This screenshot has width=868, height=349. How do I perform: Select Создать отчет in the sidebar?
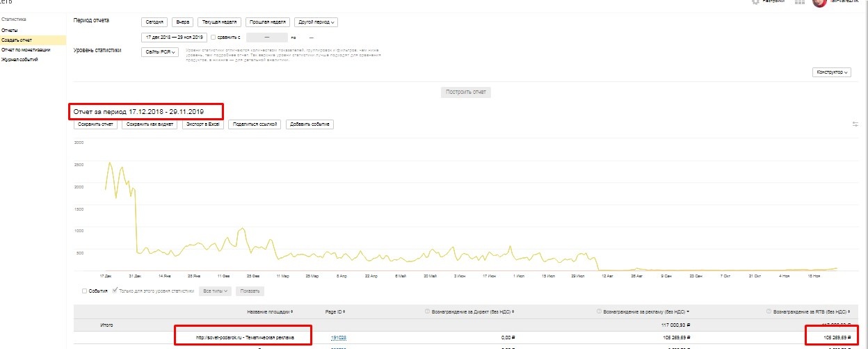(17, 40)
